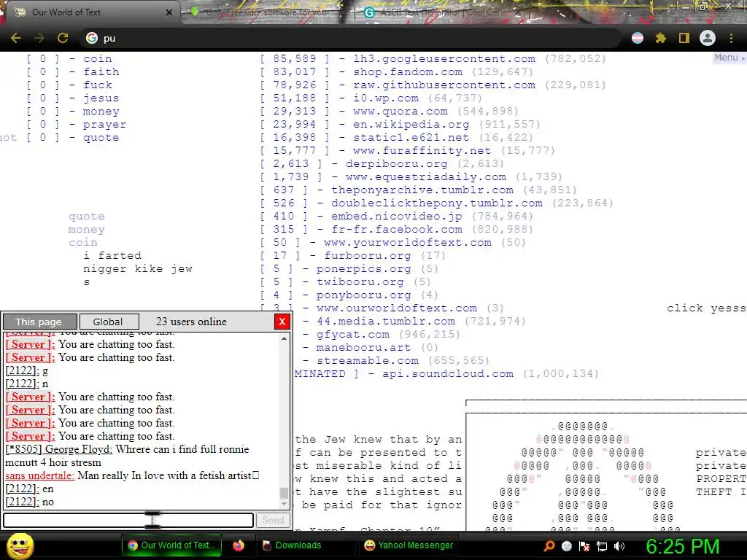The height and width of the screenshot is (560, 747).
Task: Open Yahoo! Messenger from taskbar
Action: point(409,545)
